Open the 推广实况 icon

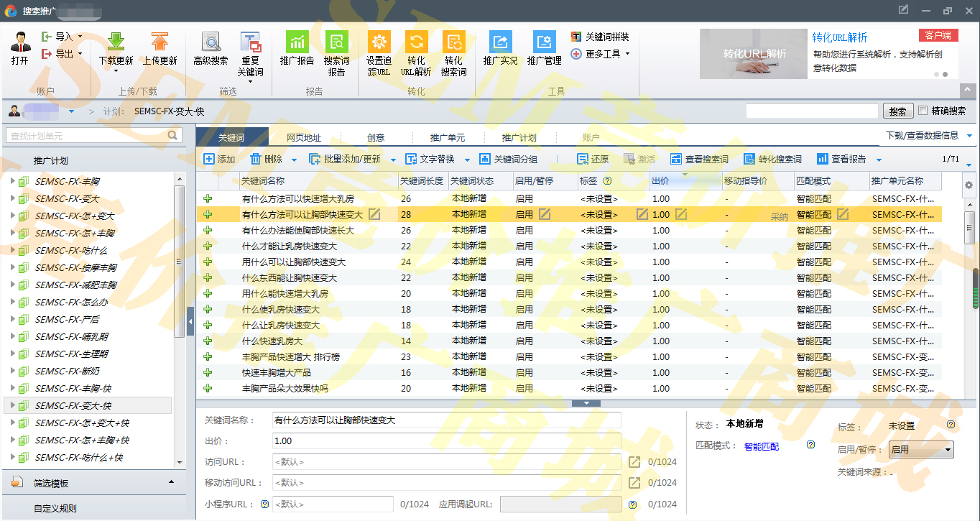500,42
